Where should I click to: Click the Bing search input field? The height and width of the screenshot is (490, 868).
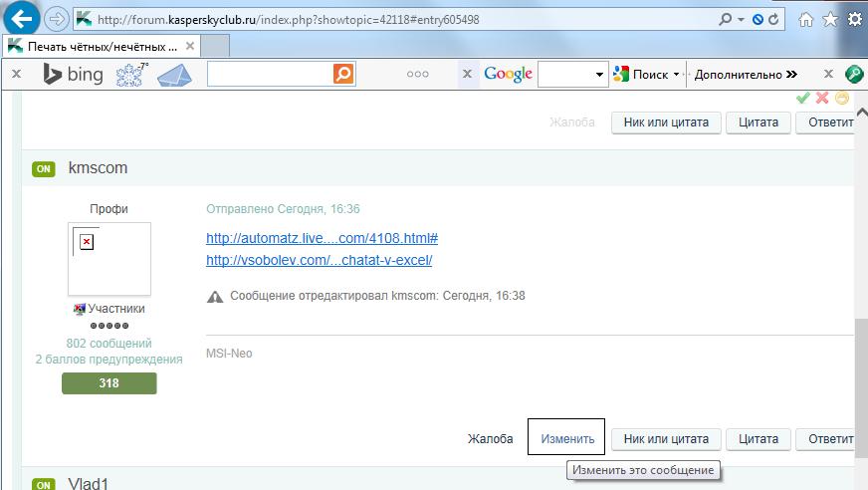[270, 74]
